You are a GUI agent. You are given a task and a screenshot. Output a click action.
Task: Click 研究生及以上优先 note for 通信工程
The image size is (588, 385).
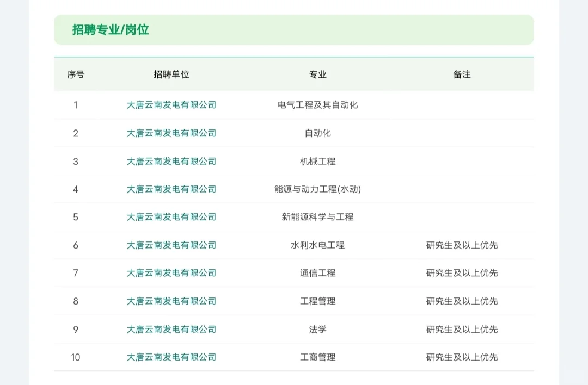tap(462, 273)
